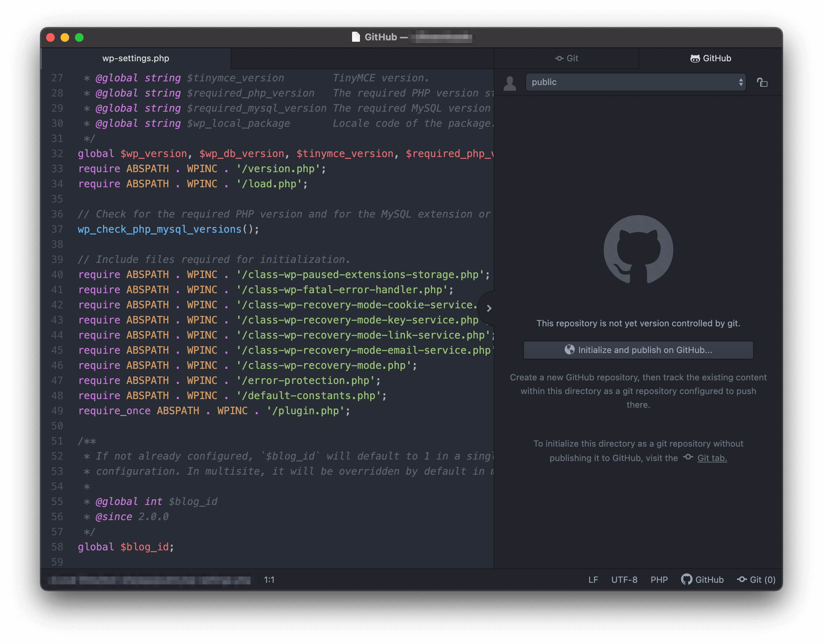823x644 pixels.
Task: Click 'global $blog_id;' line
Action: point(126,547)
